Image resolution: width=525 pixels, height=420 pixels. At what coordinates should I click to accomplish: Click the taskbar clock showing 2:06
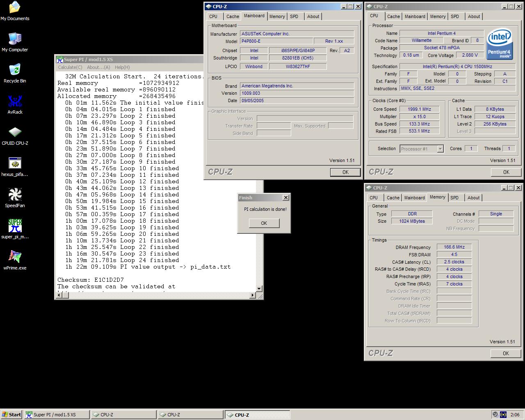(x=515, y=415)
